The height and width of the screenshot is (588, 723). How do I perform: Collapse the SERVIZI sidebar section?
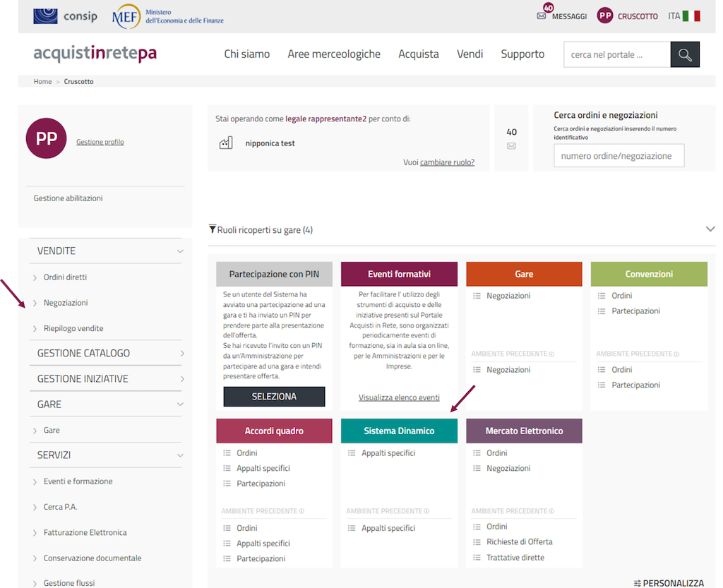[180, 456]
